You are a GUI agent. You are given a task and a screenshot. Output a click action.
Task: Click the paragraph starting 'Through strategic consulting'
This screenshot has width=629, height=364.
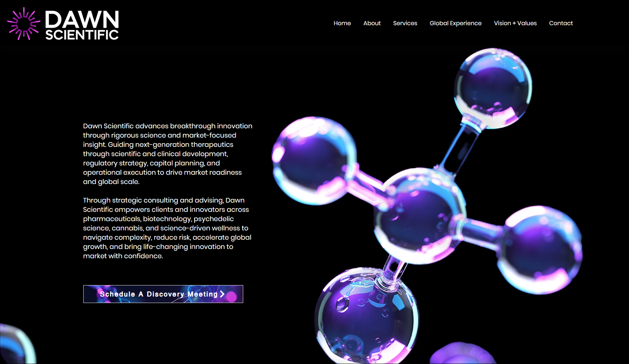pyautogui.click(x=167, y=228)
